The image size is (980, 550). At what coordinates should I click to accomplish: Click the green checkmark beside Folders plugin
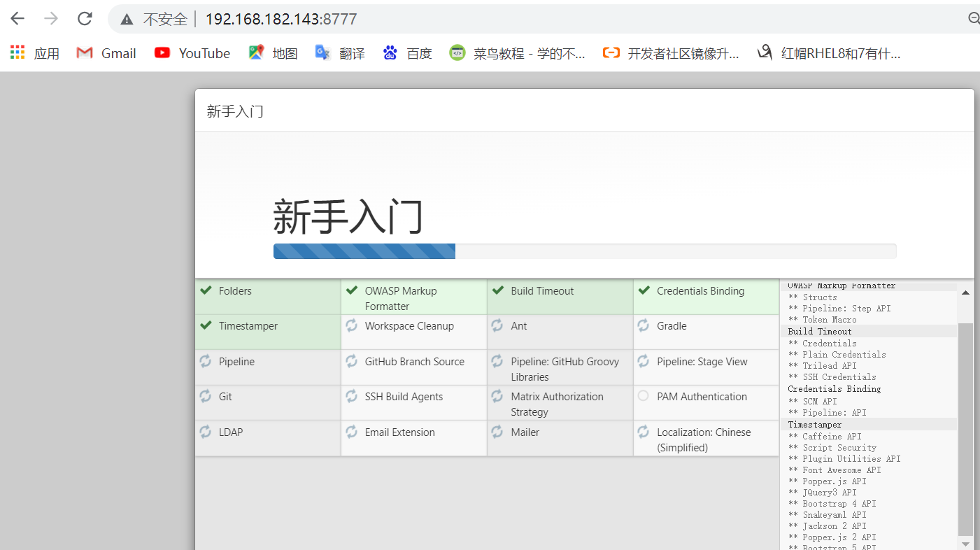coord(206,290)
